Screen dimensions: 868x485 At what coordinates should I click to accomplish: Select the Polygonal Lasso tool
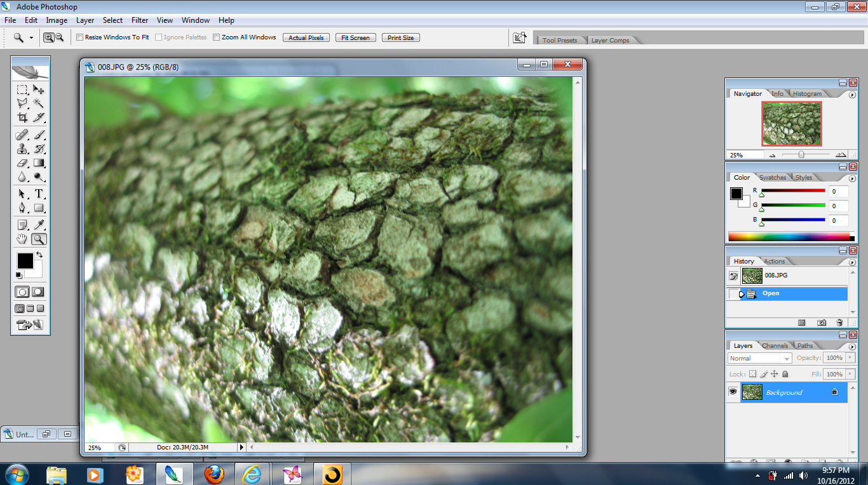coord(22,103)
